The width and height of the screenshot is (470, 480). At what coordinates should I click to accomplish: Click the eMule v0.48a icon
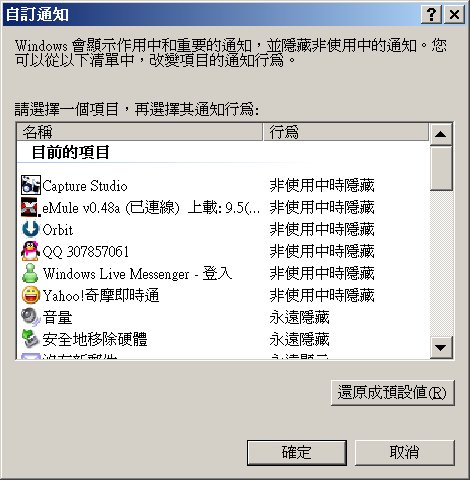click(31, 207)
